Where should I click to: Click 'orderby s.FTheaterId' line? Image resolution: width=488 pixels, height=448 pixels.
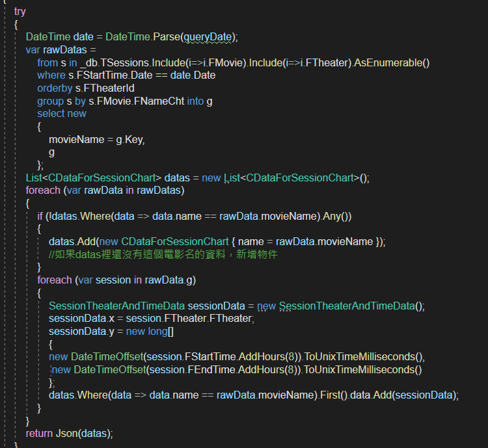pos(86,88)
